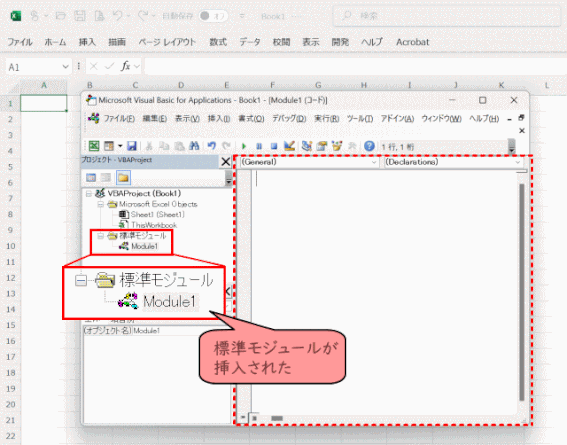Open the VBA アドイン(A) menu
The width and height of the screenshot is (567, 445).
pyautogui.click(x=397, y=119)
